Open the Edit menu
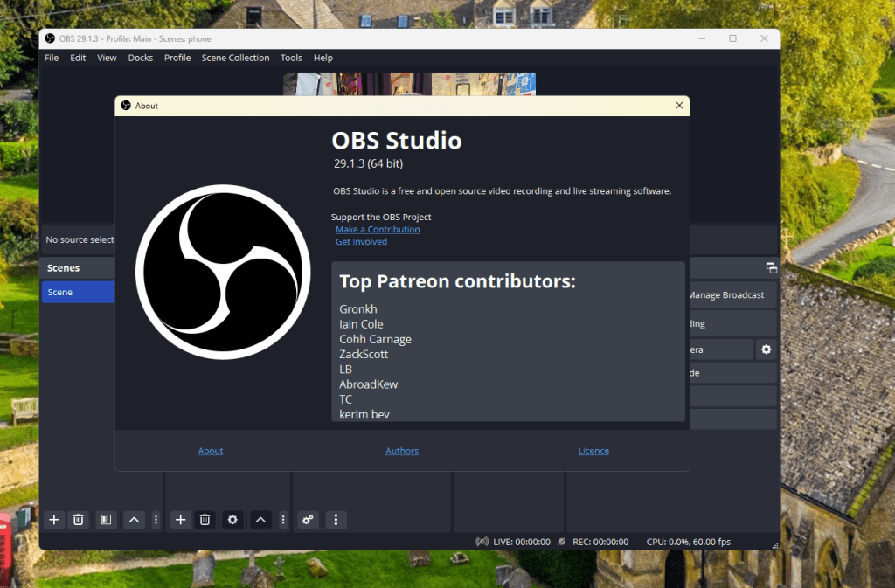895x588 pixels. [x=78, y=58]
